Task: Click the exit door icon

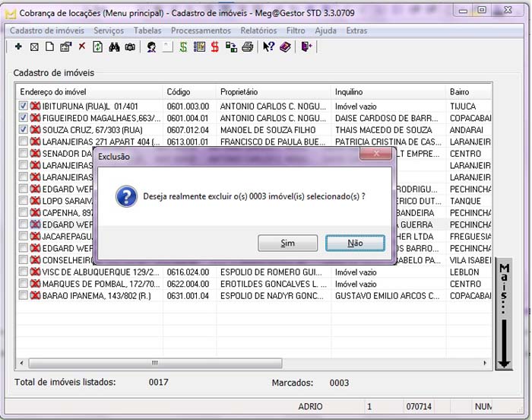Action: tap(306, 47)
